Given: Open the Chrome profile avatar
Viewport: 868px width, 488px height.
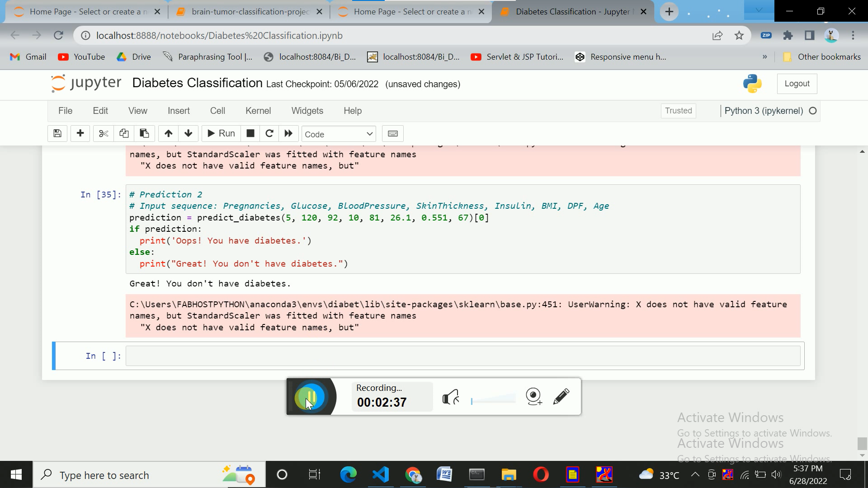Looking at the screenshot, I should click(x=831, y=35).
